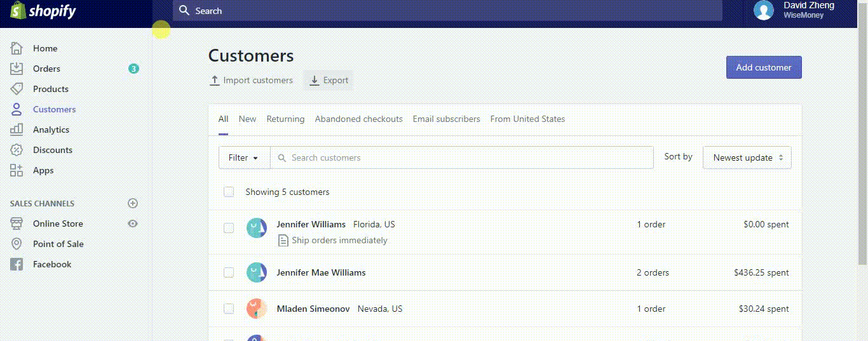
Task: Open Jennifer Williams customer name
Action: click(x=311, y=224)
